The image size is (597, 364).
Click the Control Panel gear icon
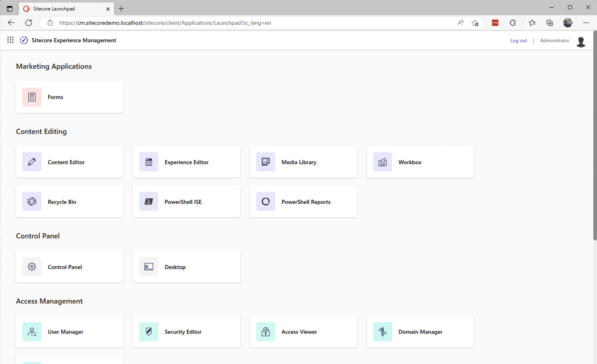point(32,267)
